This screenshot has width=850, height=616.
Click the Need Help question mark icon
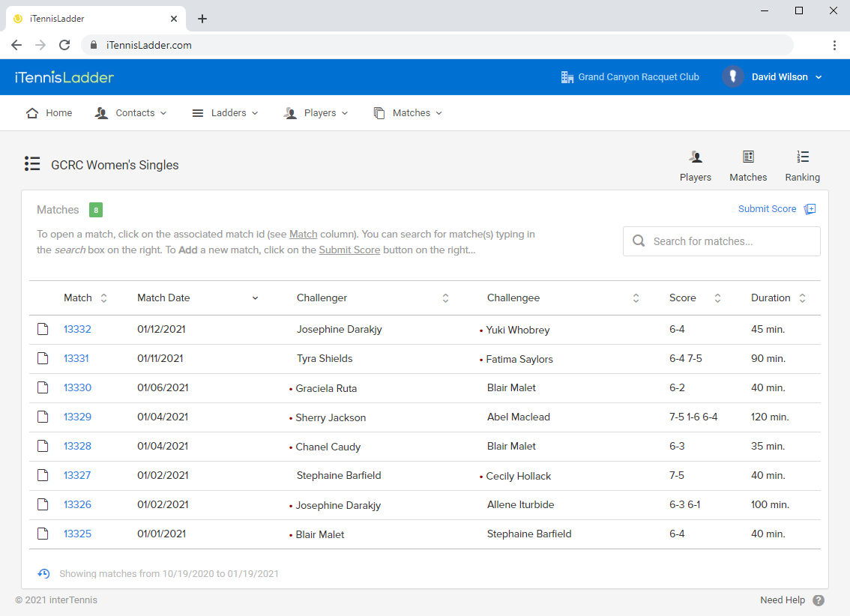(819, 600)
